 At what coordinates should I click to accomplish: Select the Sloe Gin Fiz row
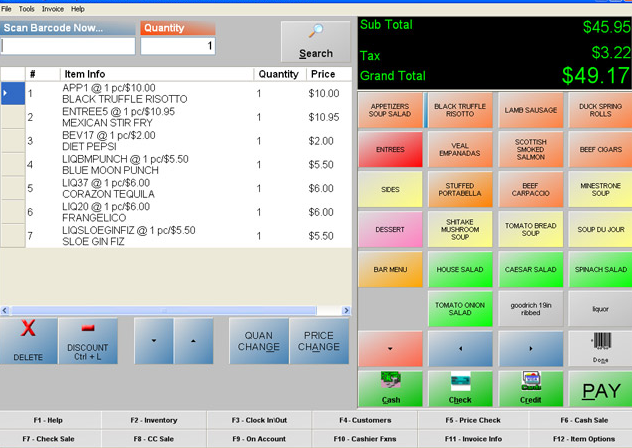pos(176,236)
